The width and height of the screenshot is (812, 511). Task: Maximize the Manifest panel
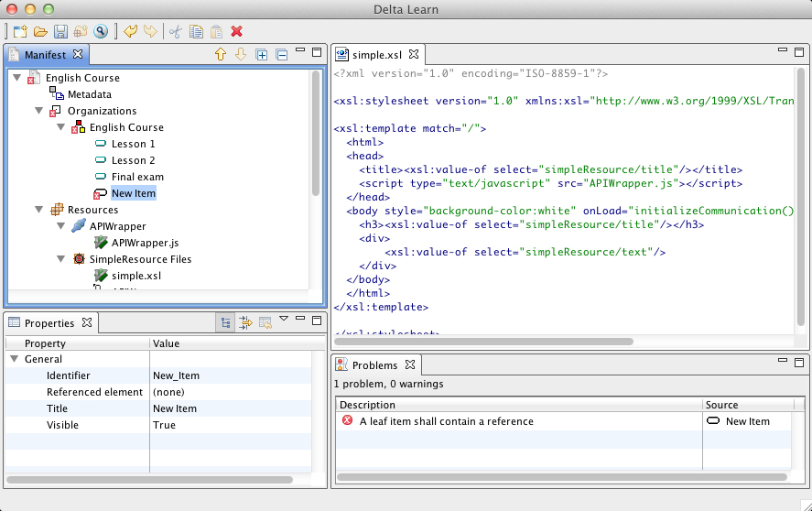(x=317, y=52)
